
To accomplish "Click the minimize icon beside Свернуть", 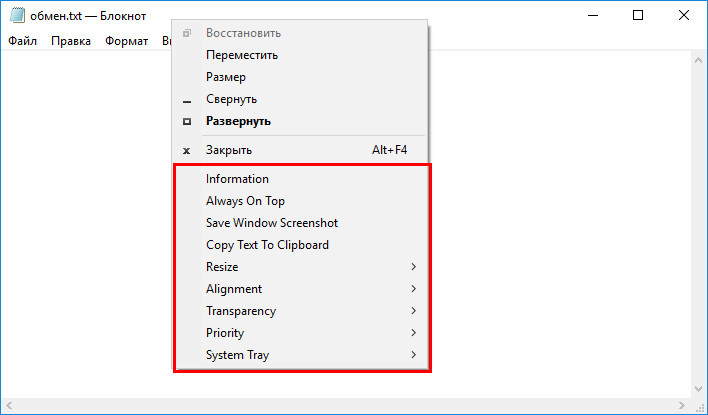I will [186, 102].
